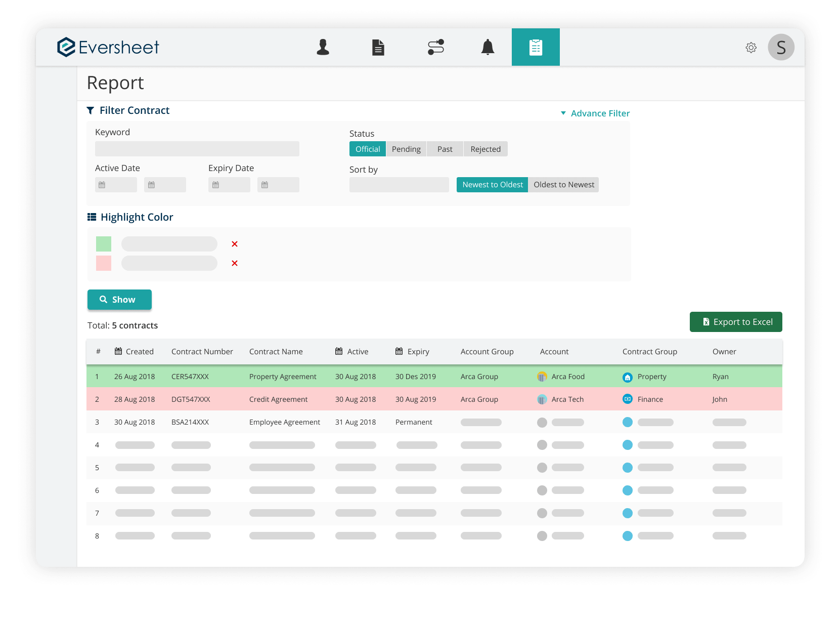Image resolution: width=840 pixels, height=623 pixels.
Task: Toggle the Rejected status filter
Action: [485, 149]
